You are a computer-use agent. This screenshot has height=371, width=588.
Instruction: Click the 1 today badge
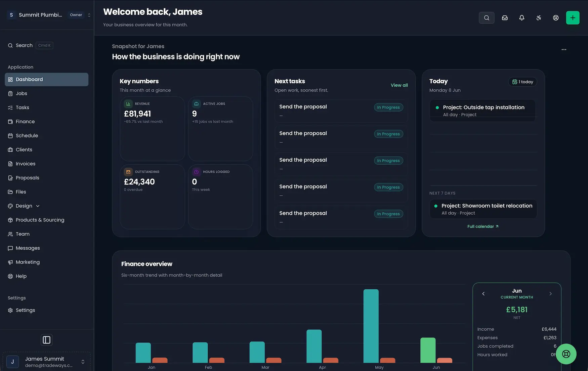click(522, 82)
